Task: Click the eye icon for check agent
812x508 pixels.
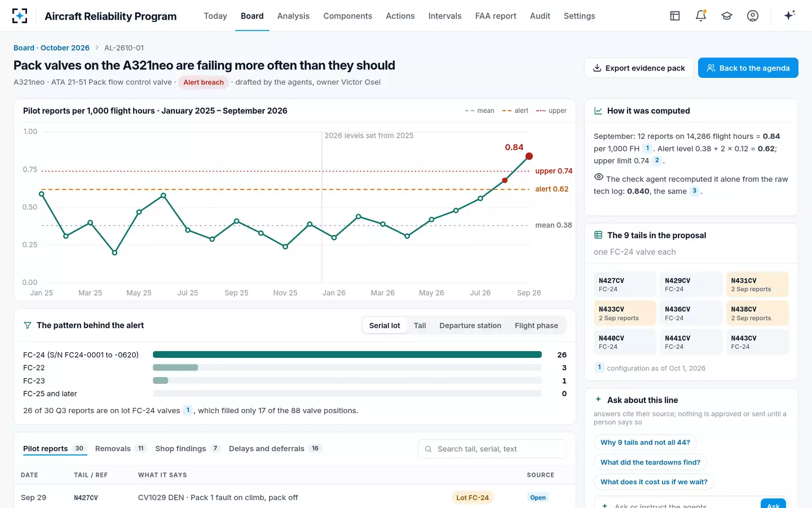Action: [599, 177]
